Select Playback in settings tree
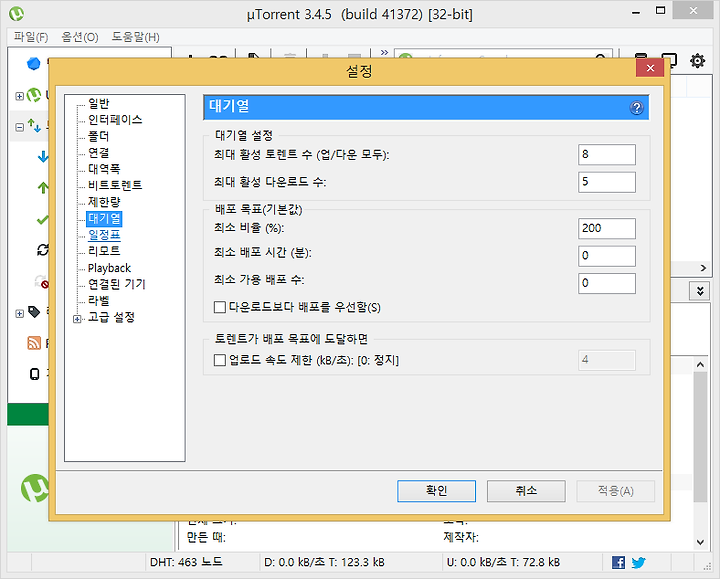720x579 pixels. pos(109,268)
